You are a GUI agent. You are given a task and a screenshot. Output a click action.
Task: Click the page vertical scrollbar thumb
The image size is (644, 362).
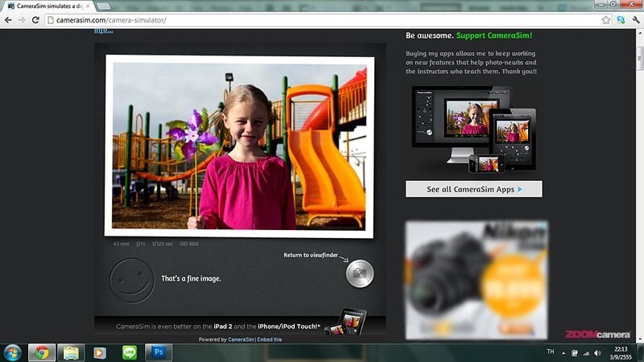[x=640, y=59]
